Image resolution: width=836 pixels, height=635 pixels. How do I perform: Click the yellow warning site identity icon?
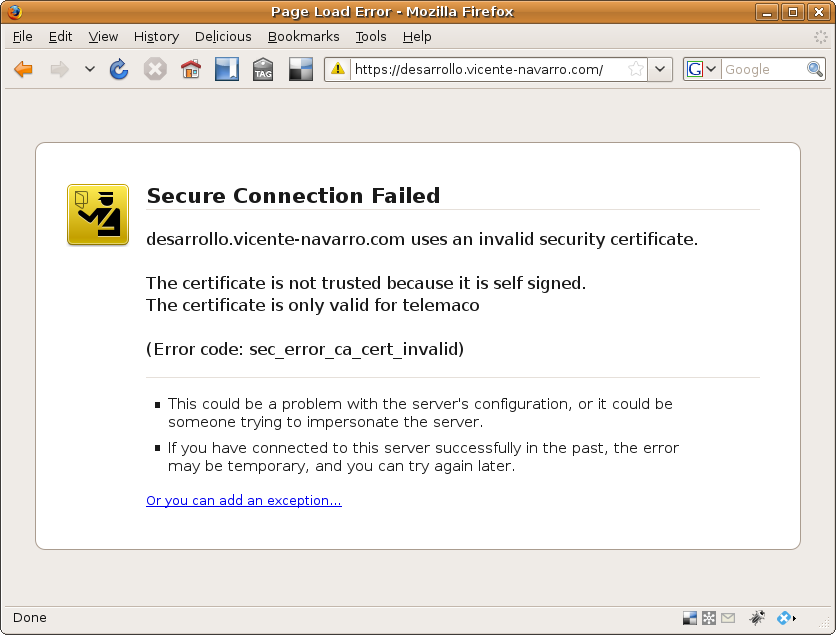(x=338, y=69)
